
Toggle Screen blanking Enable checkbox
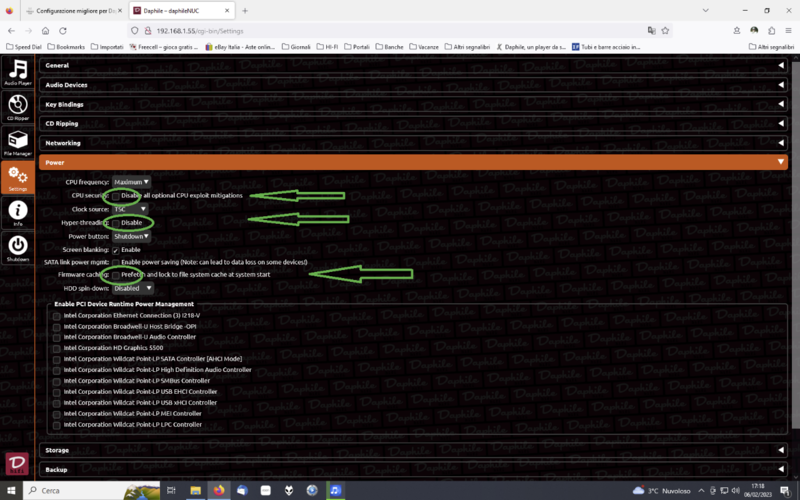click(x=115, y=249)
